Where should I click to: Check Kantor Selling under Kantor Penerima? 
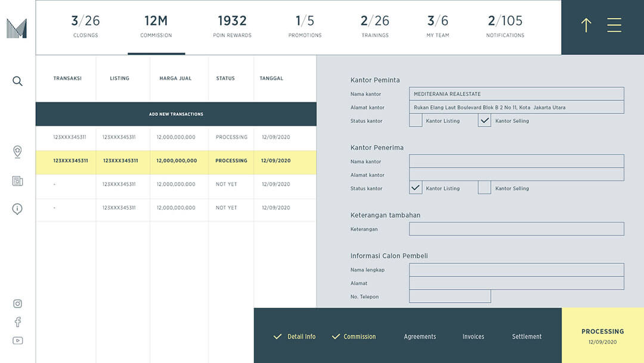[485, 188]
